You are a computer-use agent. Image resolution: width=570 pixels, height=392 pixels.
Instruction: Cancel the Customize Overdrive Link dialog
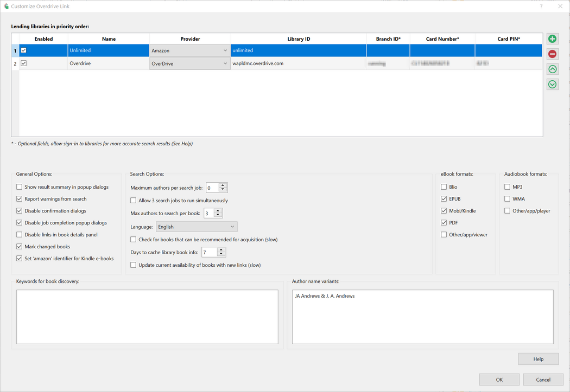click(543, 380)
